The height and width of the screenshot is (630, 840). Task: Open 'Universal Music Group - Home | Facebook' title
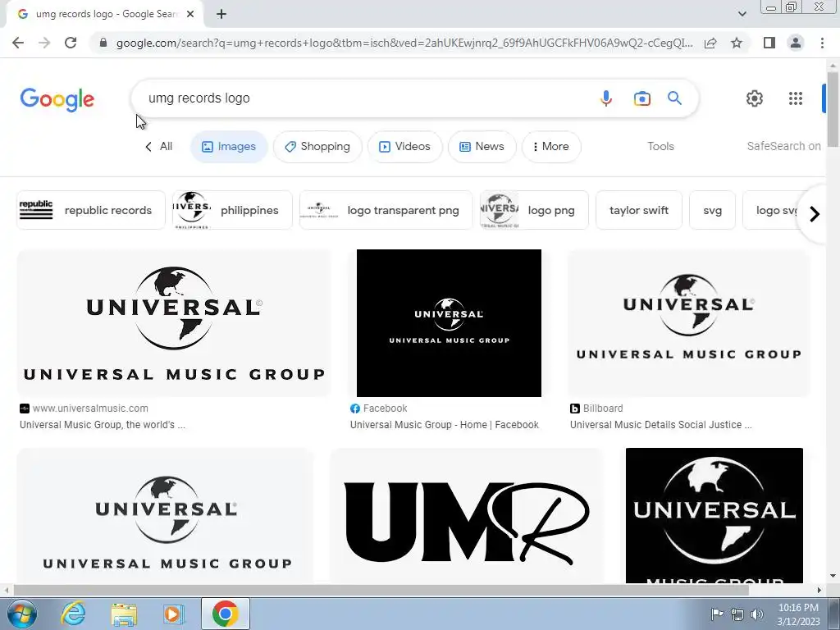(444, 425)
